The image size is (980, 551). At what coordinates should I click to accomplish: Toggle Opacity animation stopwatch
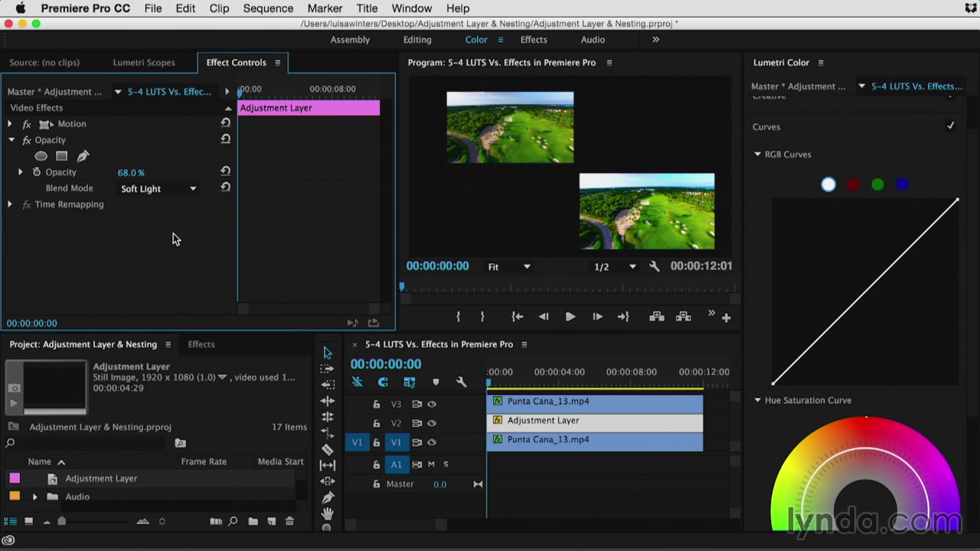[x=36, y=172]
